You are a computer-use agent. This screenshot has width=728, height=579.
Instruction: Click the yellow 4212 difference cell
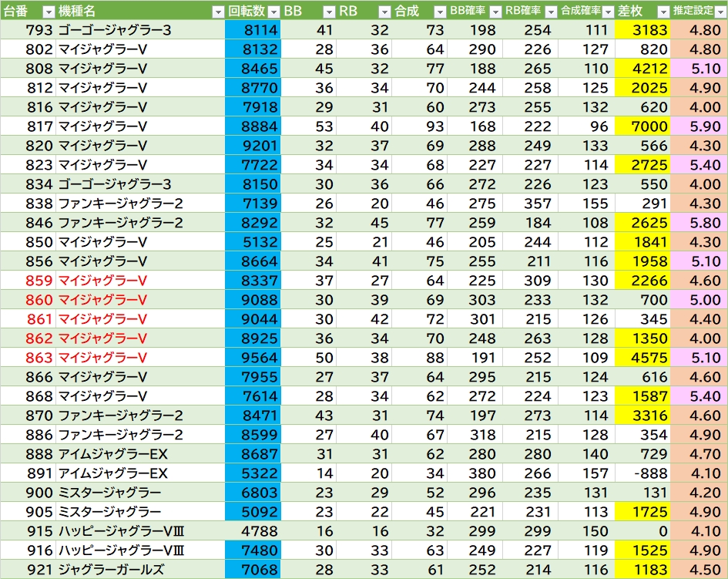tap(642, 69)
